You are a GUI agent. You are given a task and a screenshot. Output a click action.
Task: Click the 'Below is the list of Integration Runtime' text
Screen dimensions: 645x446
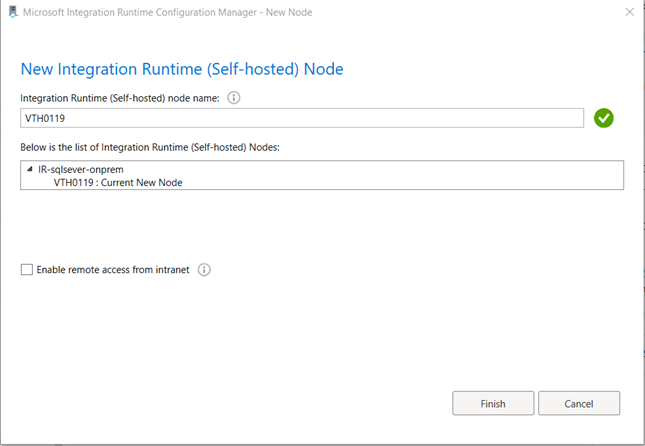(150, 147)
